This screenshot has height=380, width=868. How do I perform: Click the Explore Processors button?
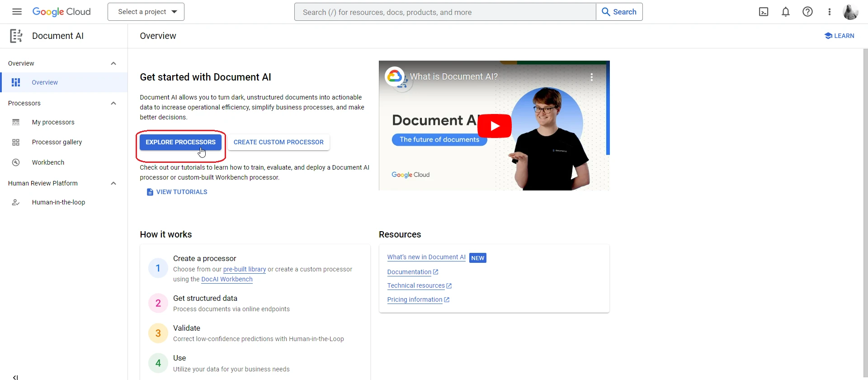(180, 142)
